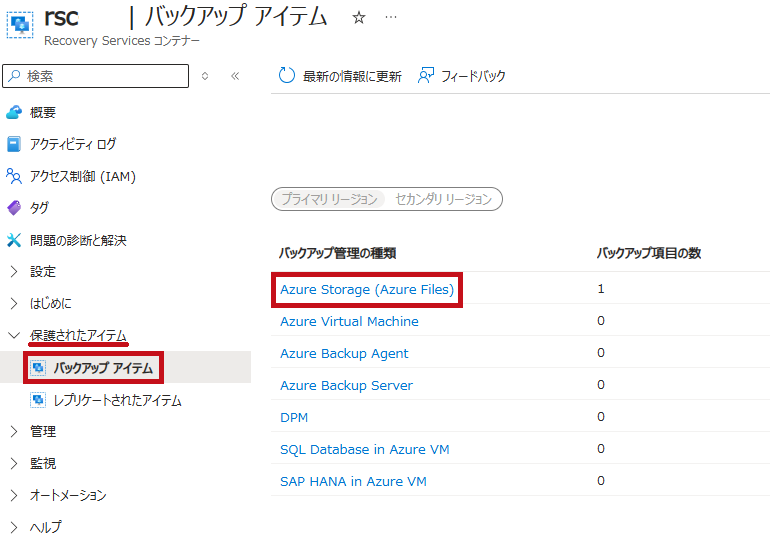Click the タグ purple tag icon
Screen dimensions: 770x543
pyautogui.click(x=14, y=208)
